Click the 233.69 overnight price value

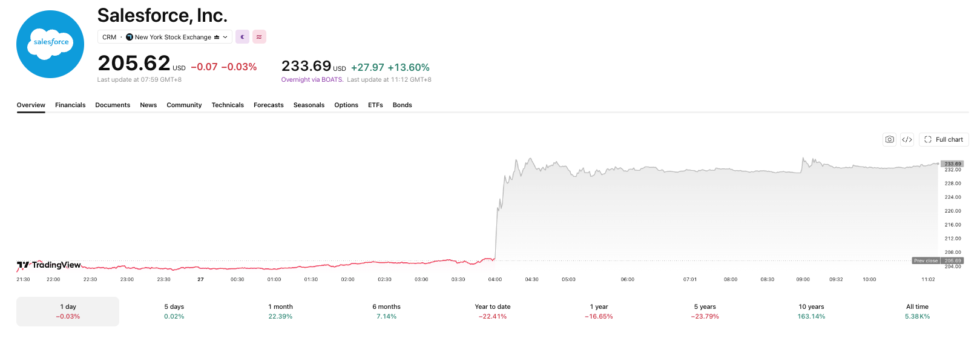coord(306,66)
